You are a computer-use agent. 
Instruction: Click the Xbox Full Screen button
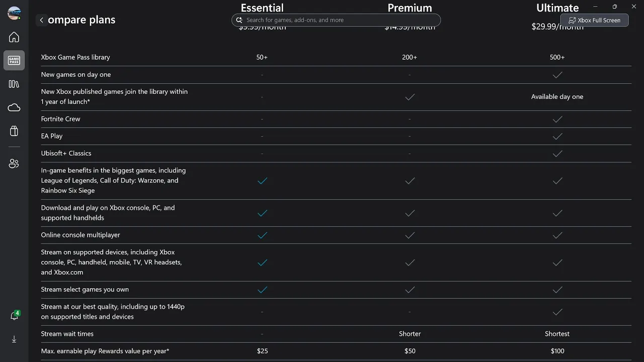(594, 20)
